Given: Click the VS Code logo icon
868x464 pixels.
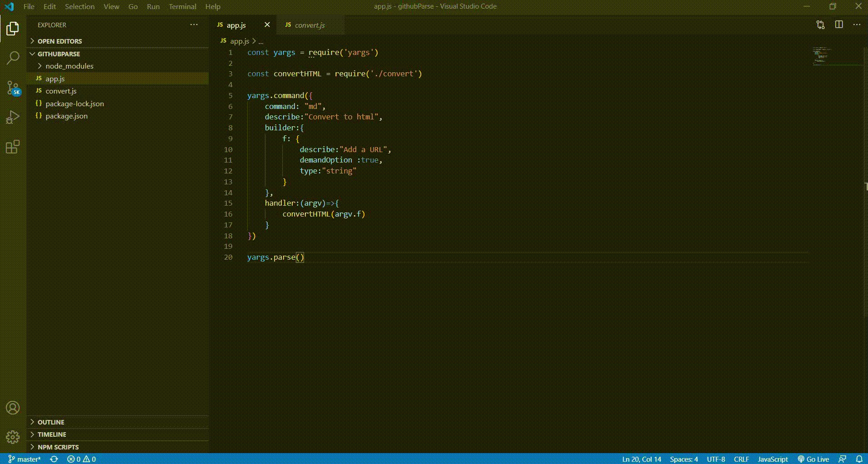Looking at the screenshot, I should (9, 6).
